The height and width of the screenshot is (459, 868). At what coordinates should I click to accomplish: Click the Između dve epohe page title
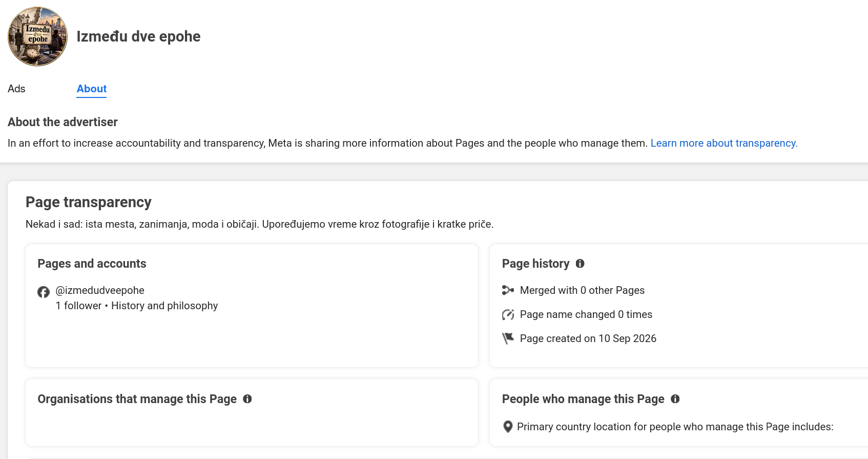coord(138,36)
